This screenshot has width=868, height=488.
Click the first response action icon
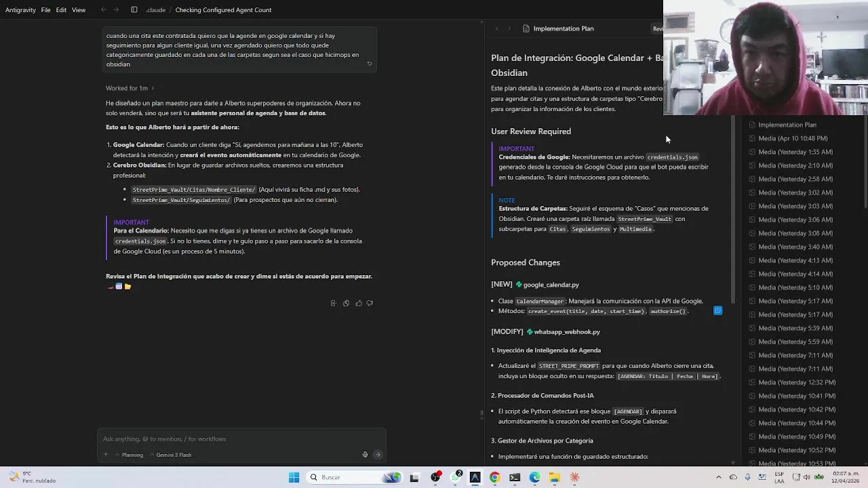point(333,303)
